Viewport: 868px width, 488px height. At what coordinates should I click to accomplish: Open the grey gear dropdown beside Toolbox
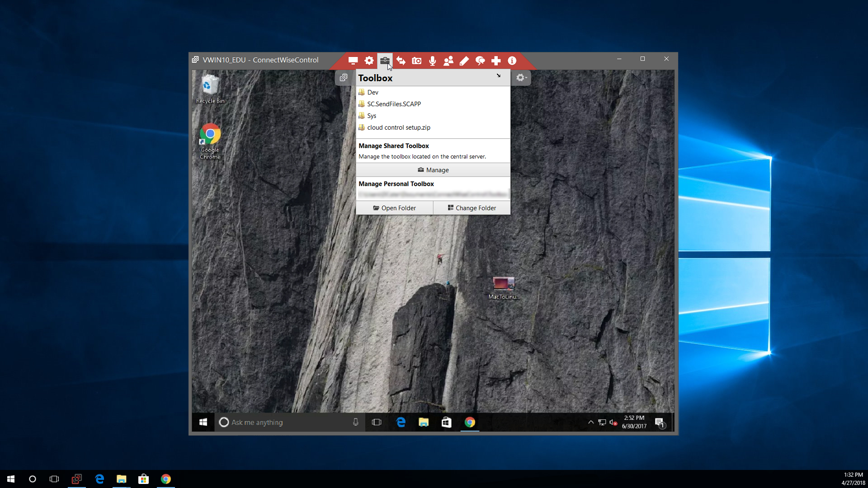[x=521, y=78]
